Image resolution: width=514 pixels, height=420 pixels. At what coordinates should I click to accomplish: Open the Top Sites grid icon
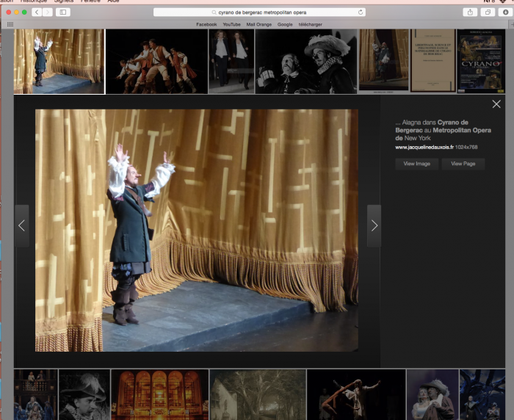(10, 24)
